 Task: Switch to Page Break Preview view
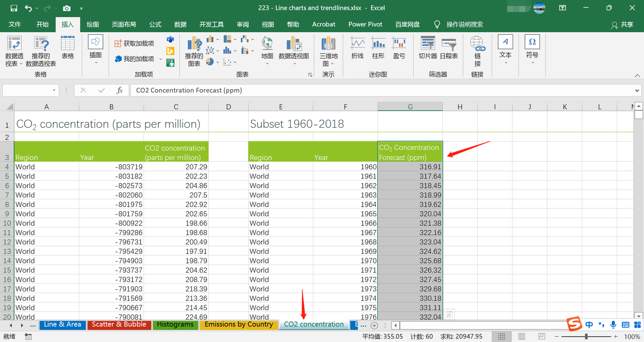click(x=541, y=336)
